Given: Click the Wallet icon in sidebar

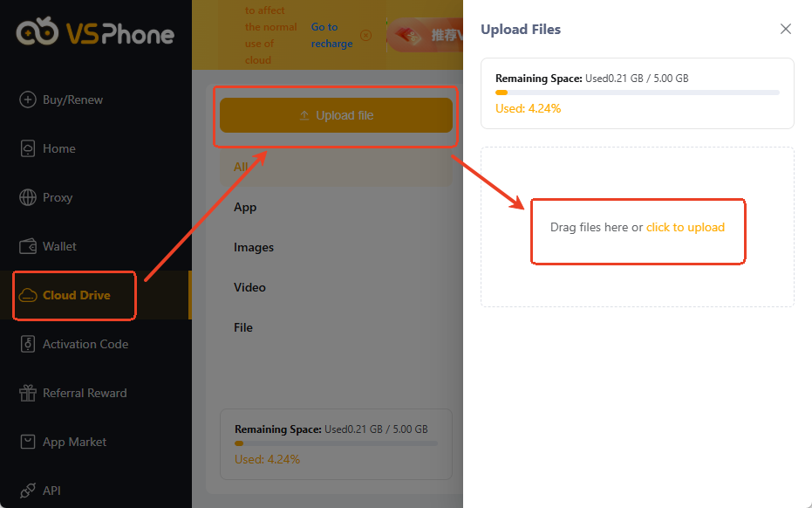Looking at the screenshot, I should [x=28, y=246].
